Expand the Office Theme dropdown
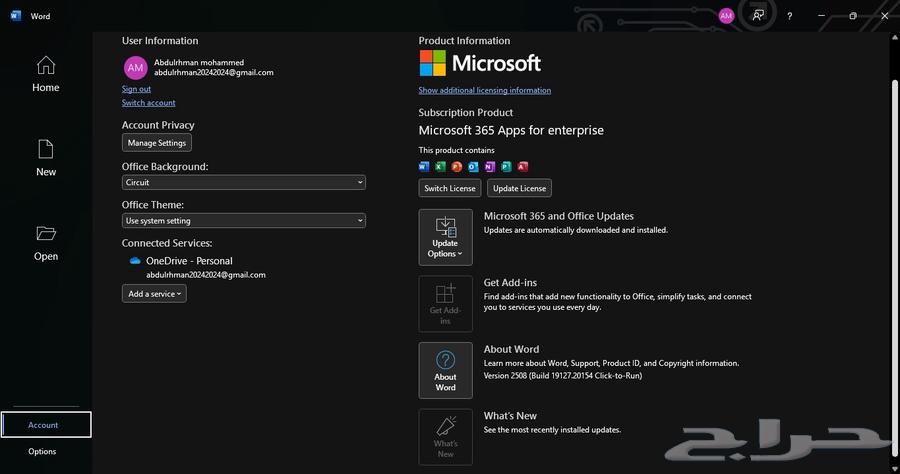The height and width of the screenshot is (474, 900). coord(243,221)
